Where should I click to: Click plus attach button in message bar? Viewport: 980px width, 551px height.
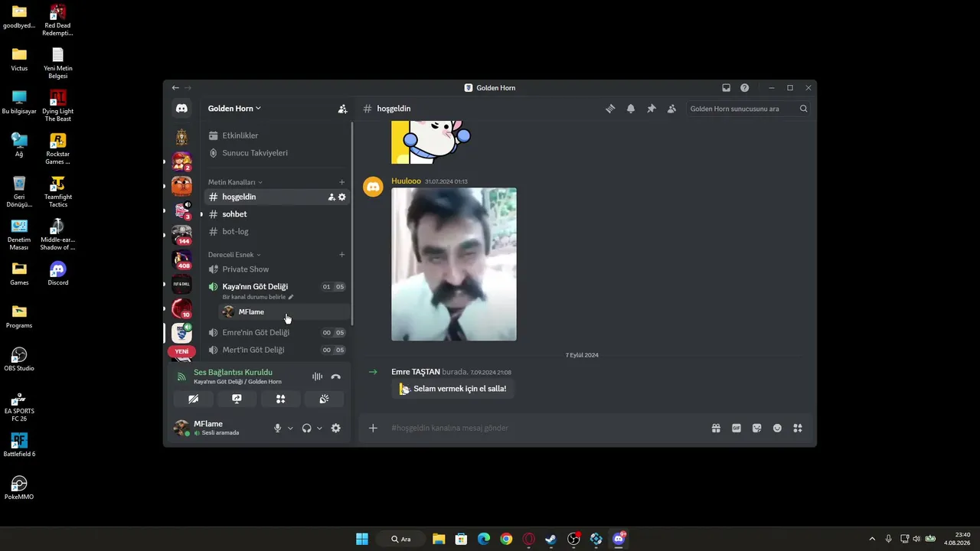(373, 429)
